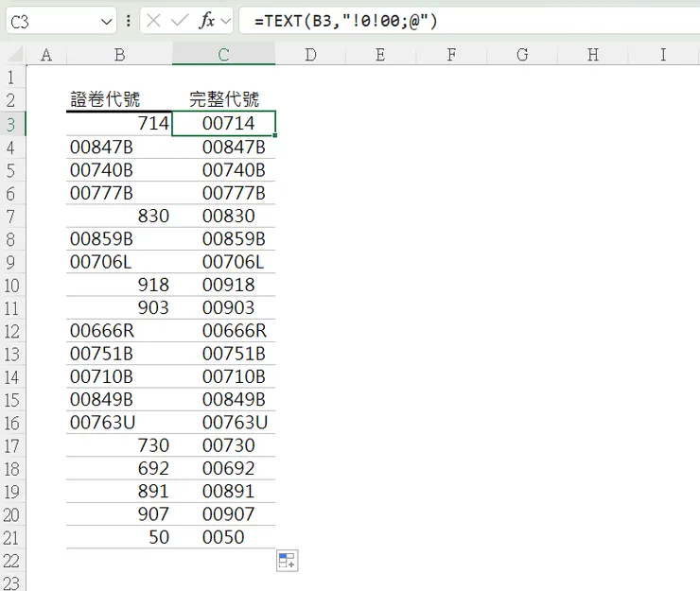Select cell C17 containing 00730
700x591 pixels.
(x=223, y=445)
